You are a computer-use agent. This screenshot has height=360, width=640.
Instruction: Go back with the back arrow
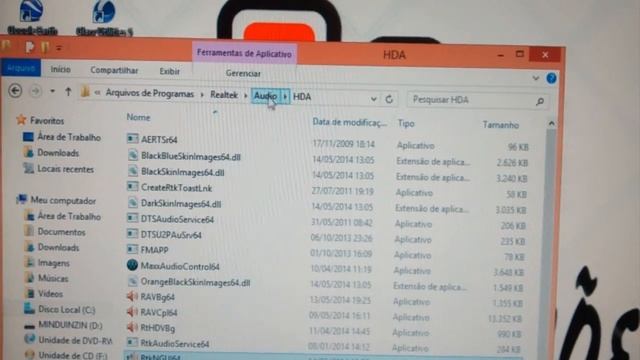click(x=16, y=90)
